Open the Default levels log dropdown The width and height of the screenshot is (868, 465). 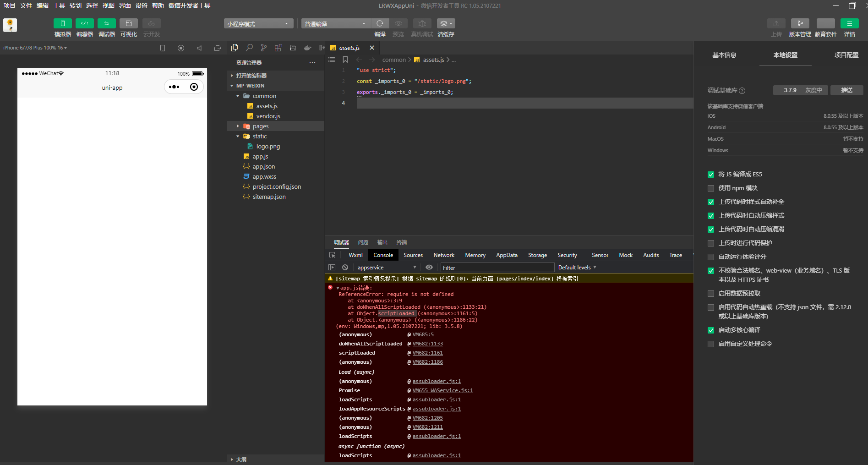pyautogui.click(x=577, y=268)
